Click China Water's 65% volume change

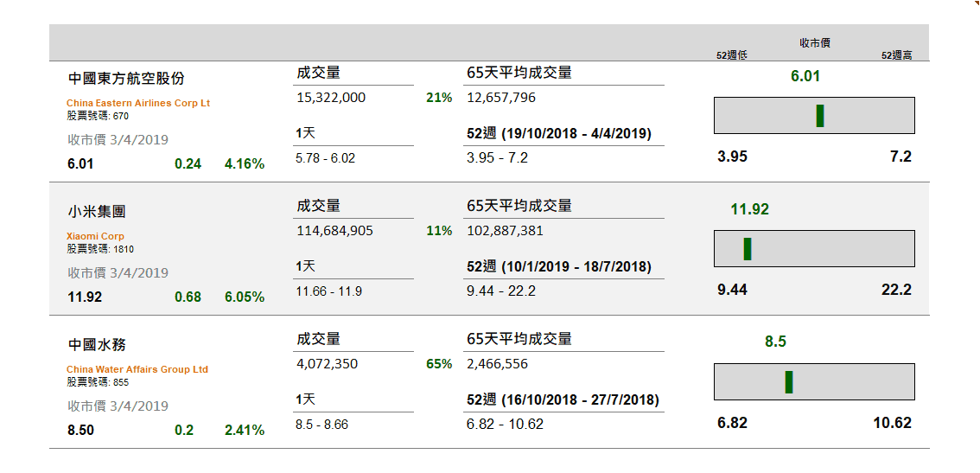[x=439, y=364]
